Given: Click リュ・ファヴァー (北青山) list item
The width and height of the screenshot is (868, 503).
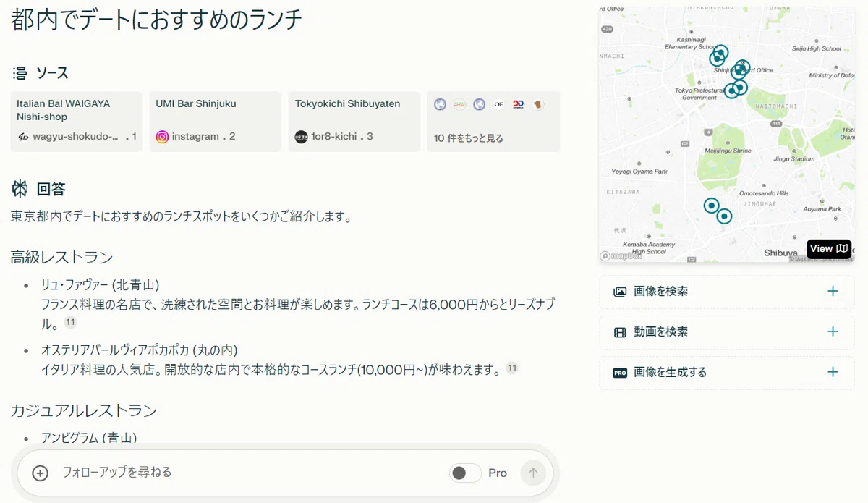Looking at the screenshot, I should 100,284.
